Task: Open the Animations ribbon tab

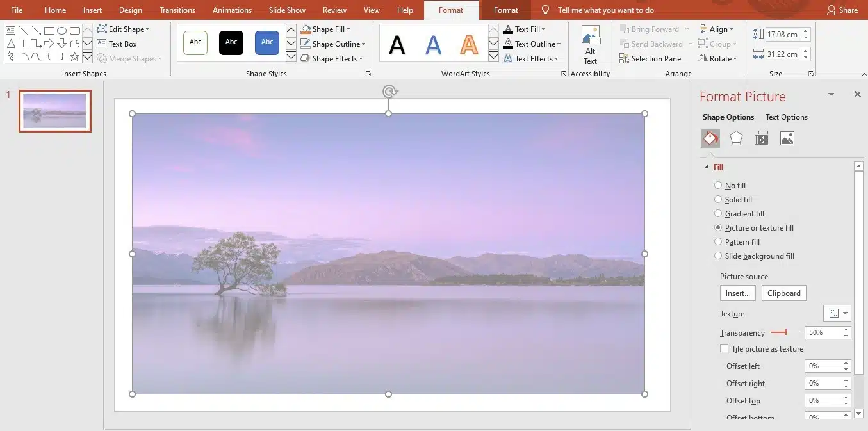Action: 232,10
